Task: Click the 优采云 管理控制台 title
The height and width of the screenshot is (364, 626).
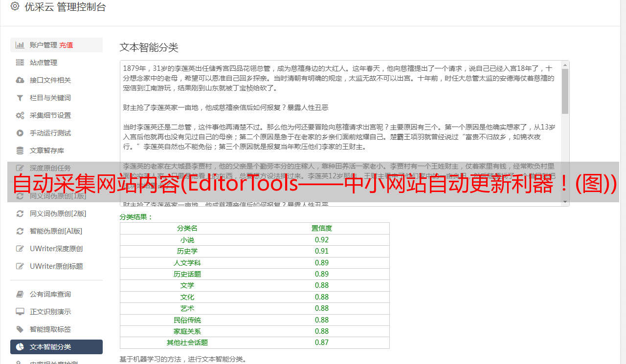Action: click(65, 7)
